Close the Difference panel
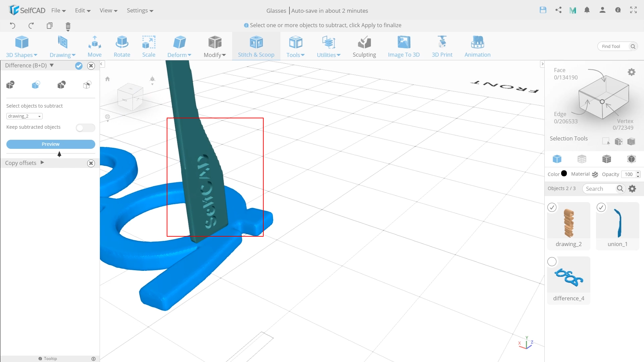 point(91,66)
